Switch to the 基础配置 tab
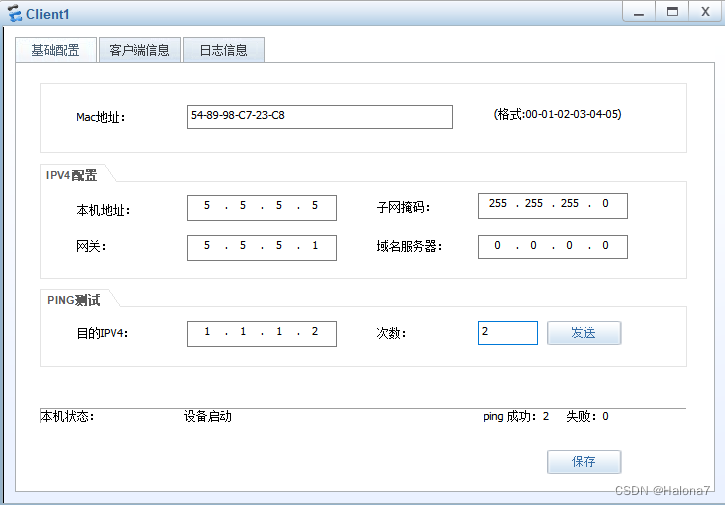Viewport: 725px width, 505px height. [x=56, y=49]
